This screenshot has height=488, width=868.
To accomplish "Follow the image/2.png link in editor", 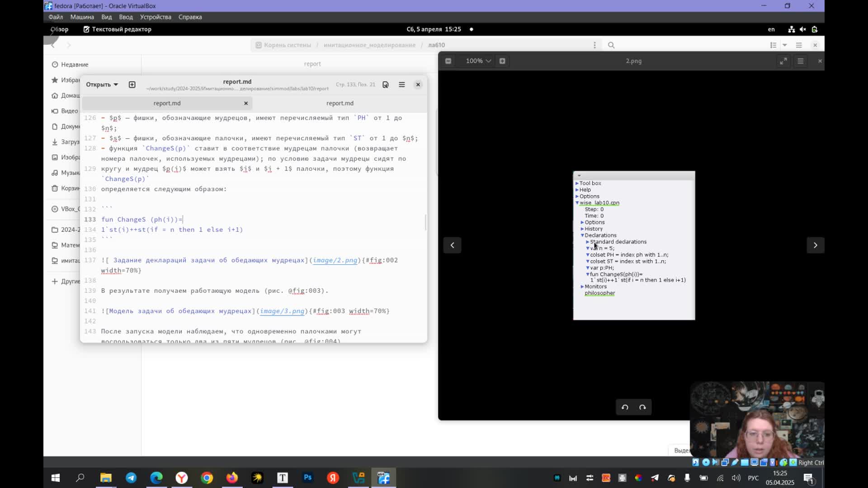I will [335, 260].
